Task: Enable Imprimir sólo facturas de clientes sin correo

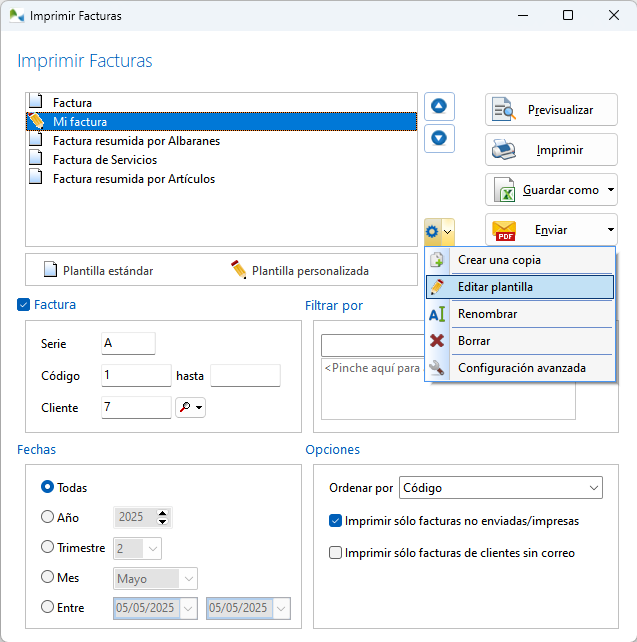Action: coord(336,553)
